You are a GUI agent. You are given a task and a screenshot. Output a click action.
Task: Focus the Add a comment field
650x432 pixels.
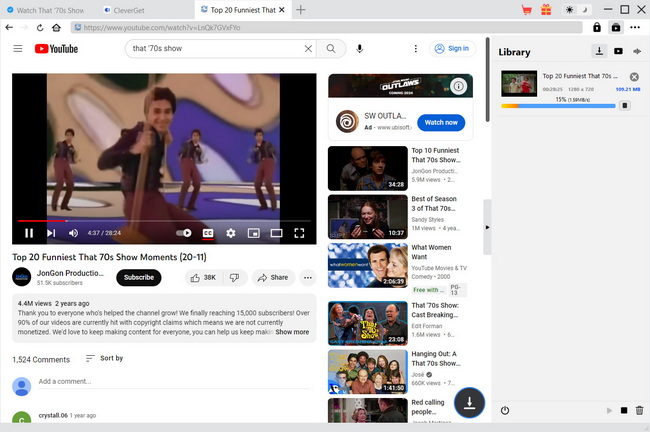pyautogui.click(x=173, y=382)
